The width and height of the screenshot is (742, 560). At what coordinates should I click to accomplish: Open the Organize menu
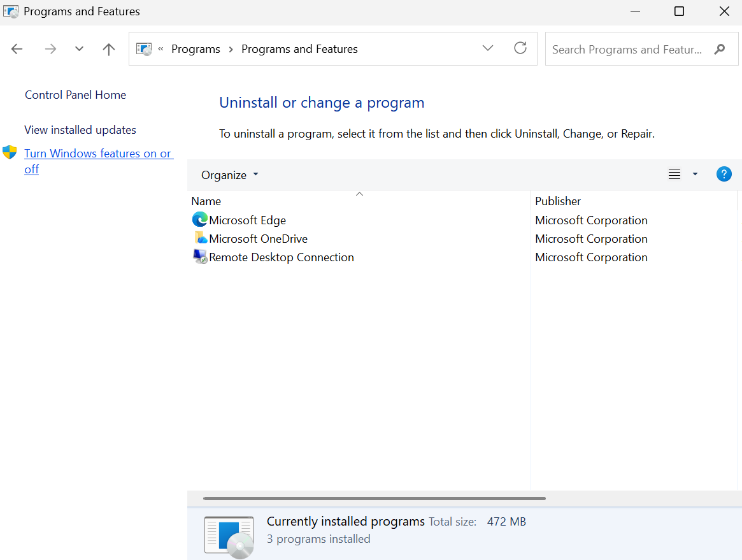coord(229,175)
